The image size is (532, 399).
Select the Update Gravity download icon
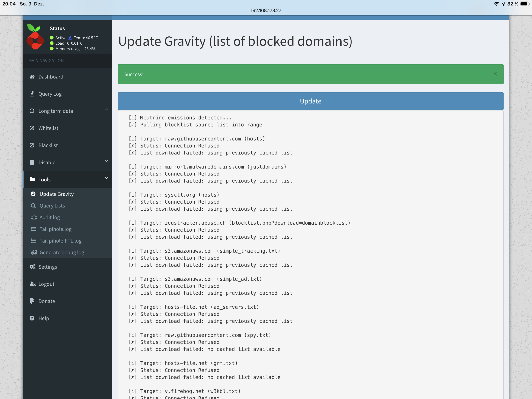coord(33,194)
